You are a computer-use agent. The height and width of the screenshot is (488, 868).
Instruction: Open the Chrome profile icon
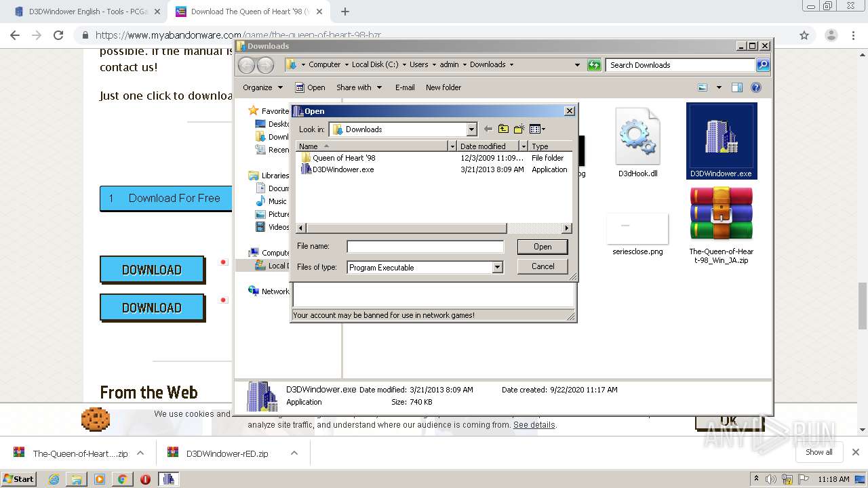click(x=831, y=35)
